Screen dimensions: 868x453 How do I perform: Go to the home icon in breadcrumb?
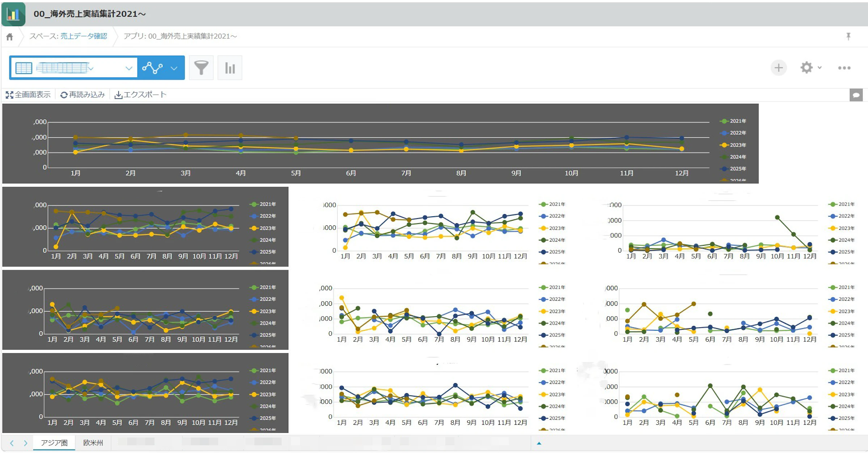click(x=10, y=37)
